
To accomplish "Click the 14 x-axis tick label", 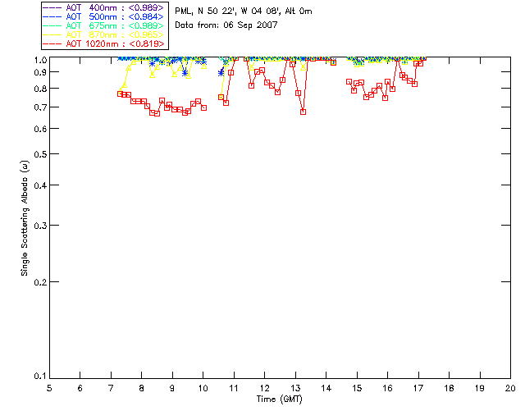I will [326, 388].
